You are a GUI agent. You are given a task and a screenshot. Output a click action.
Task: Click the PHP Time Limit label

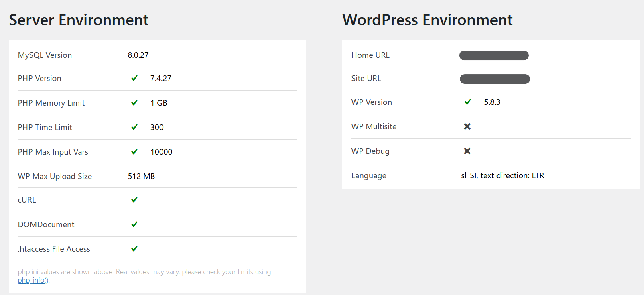45,127
